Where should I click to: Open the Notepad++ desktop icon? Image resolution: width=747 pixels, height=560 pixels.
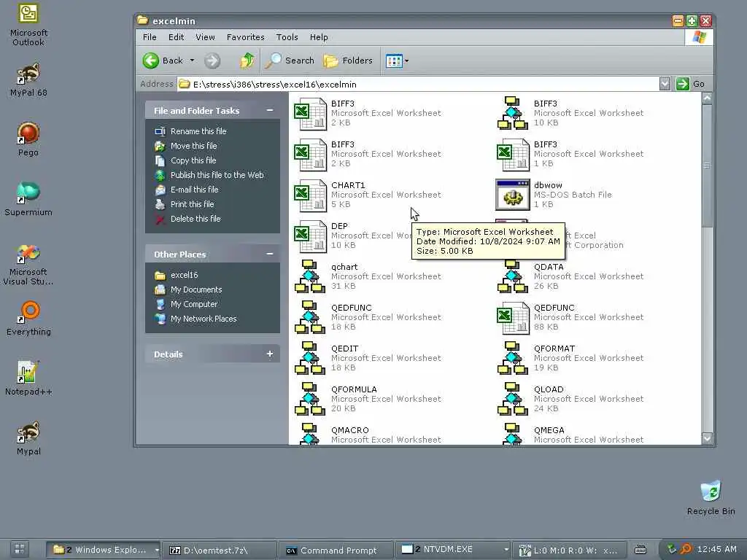pos(28,378)
